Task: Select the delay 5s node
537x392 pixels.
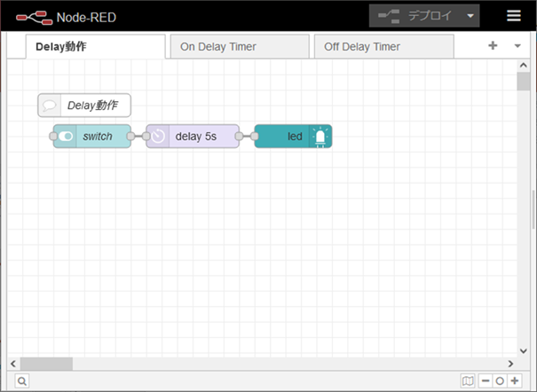Action: tap(195, 137)
